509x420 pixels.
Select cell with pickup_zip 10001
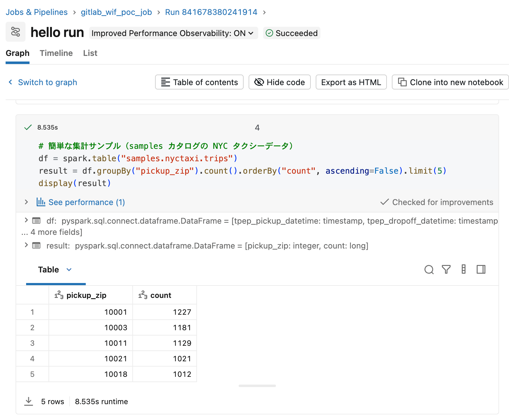coord(91,312)
